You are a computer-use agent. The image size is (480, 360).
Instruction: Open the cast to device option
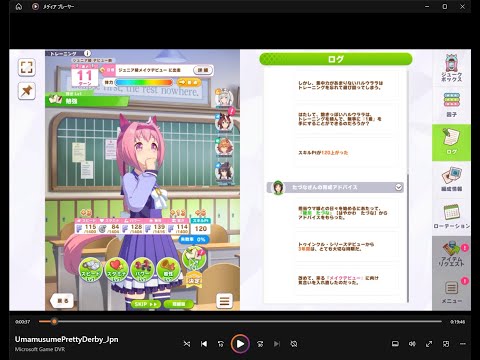click(395, 344)
